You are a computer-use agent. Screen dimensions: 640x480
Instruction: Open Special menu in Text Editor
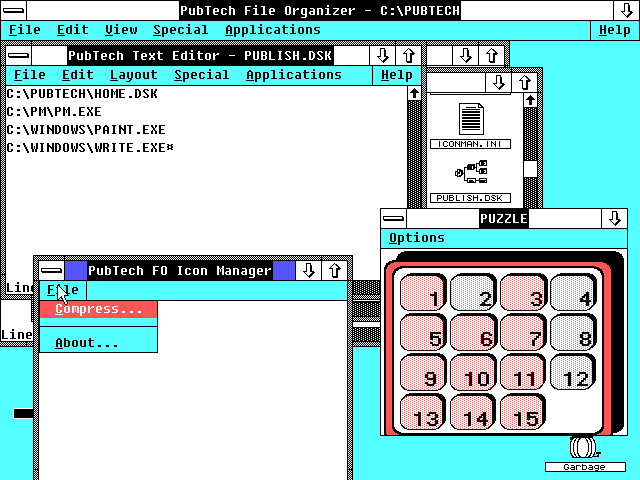point(202,75)
